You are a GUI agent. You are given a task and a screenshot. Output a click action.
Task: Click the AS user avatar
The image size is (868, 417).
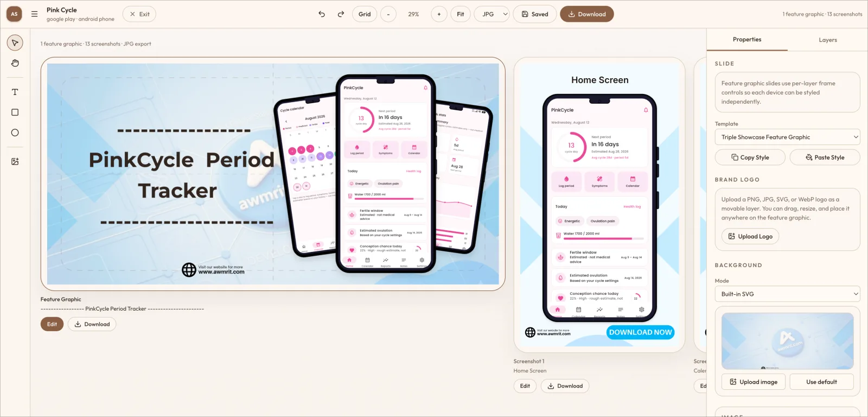tap(14, 14)
